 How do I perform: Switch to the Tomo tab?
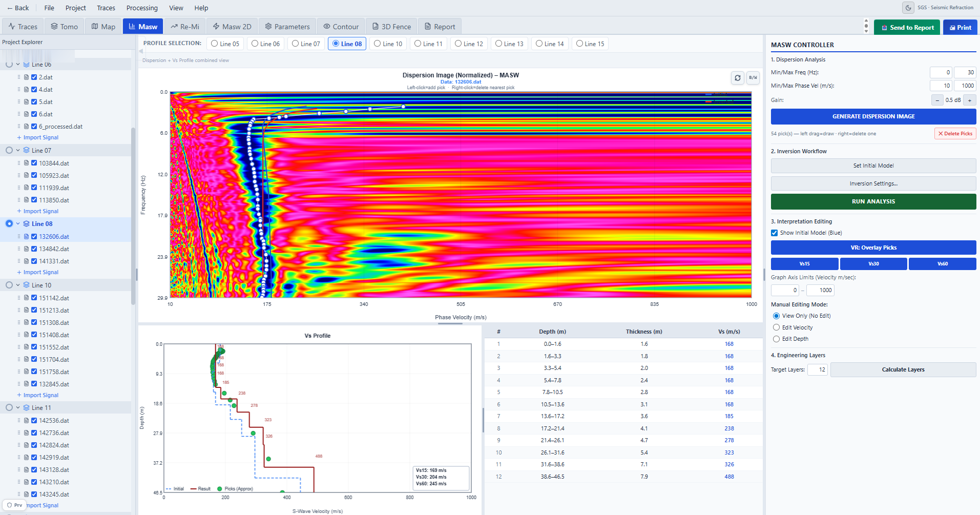[x=64, y=27]
